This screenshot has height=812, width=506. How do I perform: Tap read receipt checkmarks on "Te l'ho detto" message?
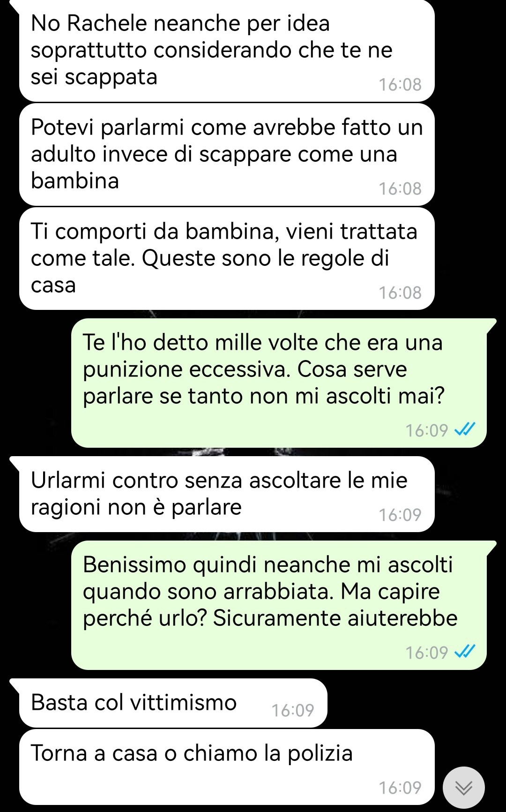(465, 429)
